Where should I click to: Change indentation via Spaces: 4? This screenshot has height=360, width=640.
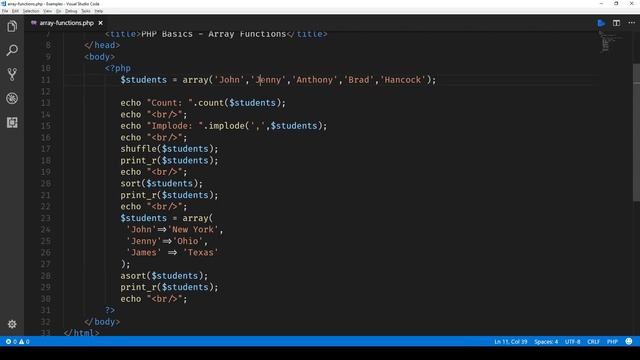tap(546, 342)
